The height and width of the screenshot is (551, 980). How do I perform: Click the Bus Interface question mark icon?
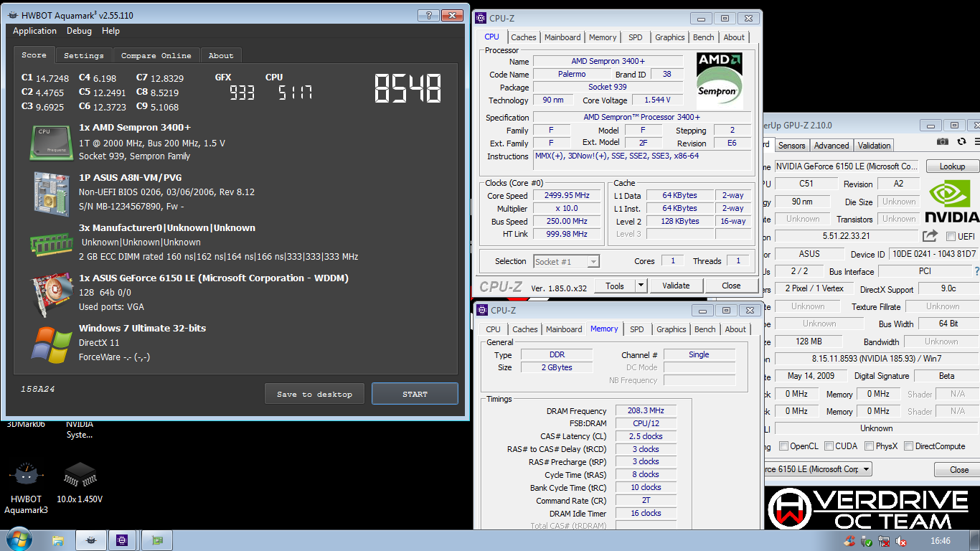[x=976, y=271]
